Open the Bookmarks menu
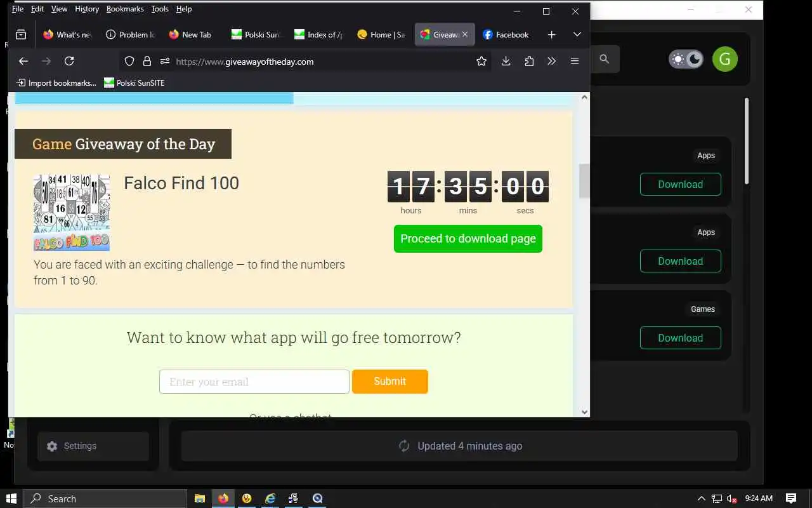The image size is (812, 508). [125, 9]
